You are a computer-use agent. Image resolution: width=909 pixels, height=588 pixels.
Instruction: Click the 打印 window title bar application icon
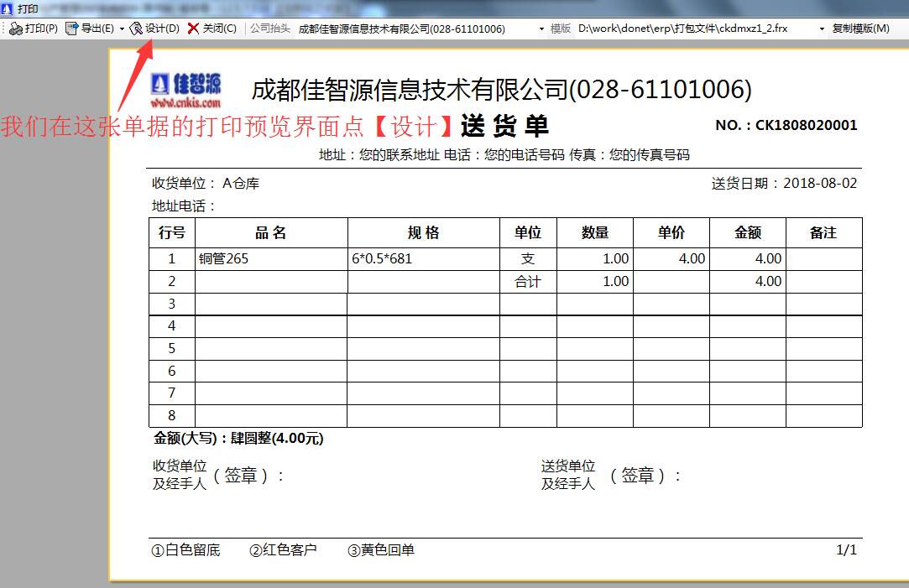click(7, 8)
